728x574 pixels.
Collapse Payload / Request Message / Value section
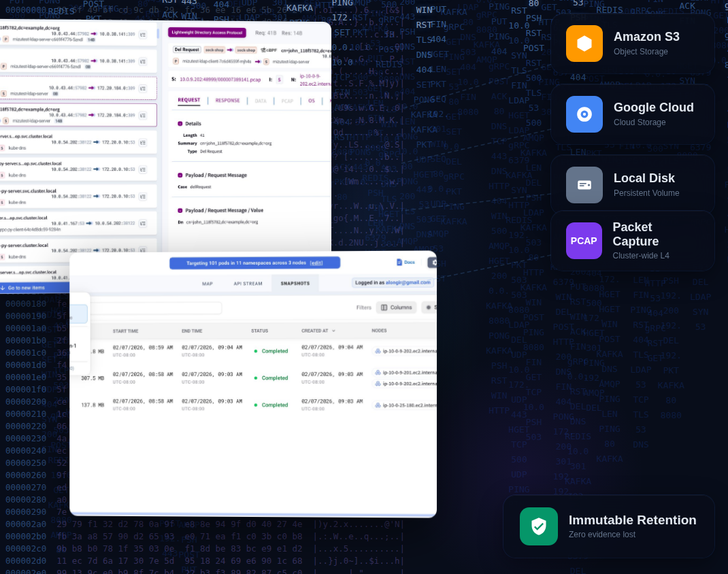[x=180, y=211]
